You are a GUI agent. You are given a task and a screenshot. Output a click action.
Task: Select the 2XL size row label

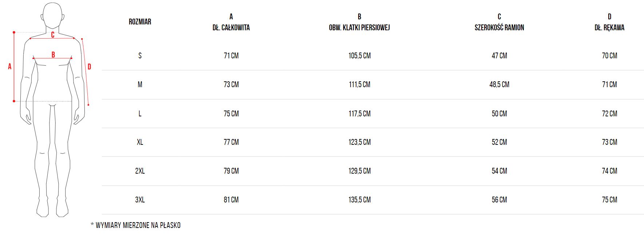click(140, 171)
